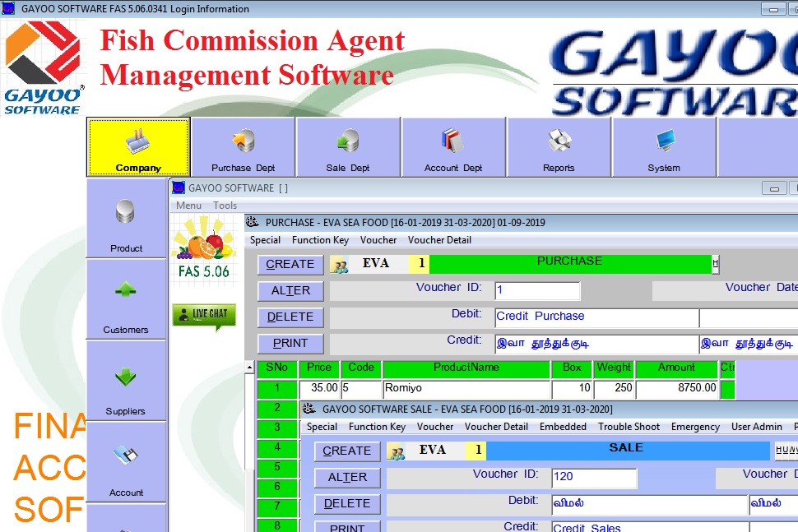This screenshot has width=798, height=532.
Task: Click DELETE button in Sale window
Action: 347,504
